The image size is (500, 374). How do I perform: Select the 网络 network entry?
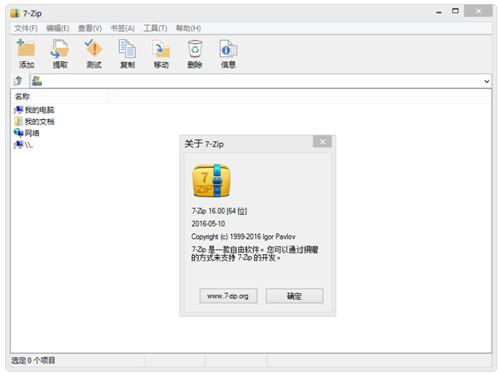27,133
